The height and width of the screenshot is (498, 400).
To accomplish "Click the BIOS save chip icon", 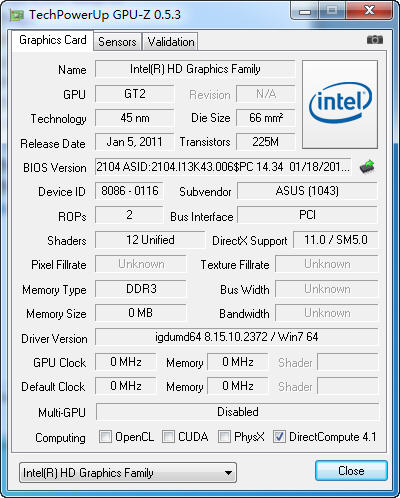I will (x=367, y=167).
